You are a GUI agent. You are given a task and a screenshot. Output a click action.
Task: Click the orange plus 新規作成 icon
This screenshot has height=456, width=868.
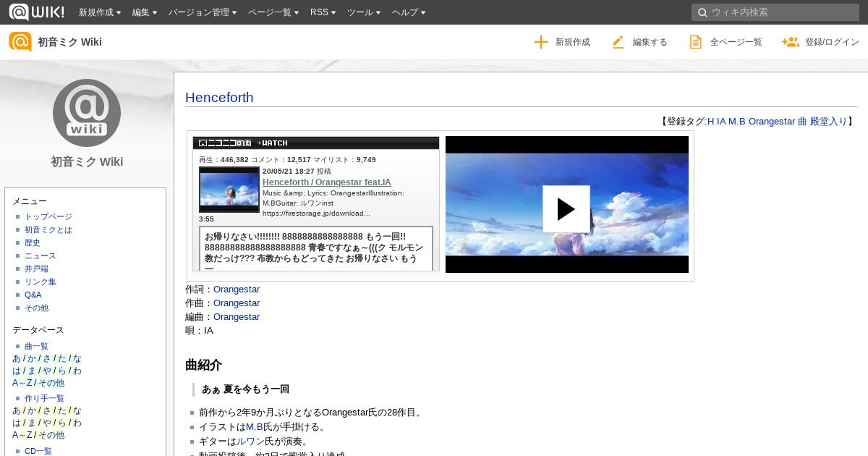coord(541,42)
